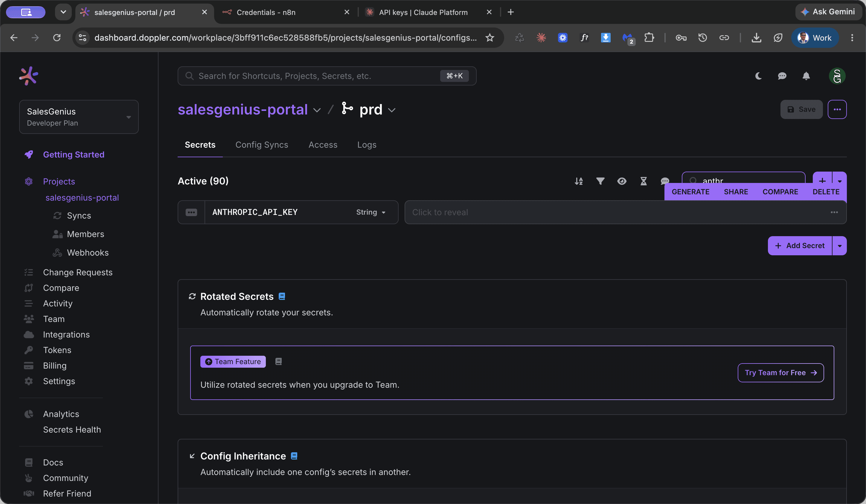866x504 pixels.
Task: Open Getting Started in sidebar
Action: click(x=74, y=155)
